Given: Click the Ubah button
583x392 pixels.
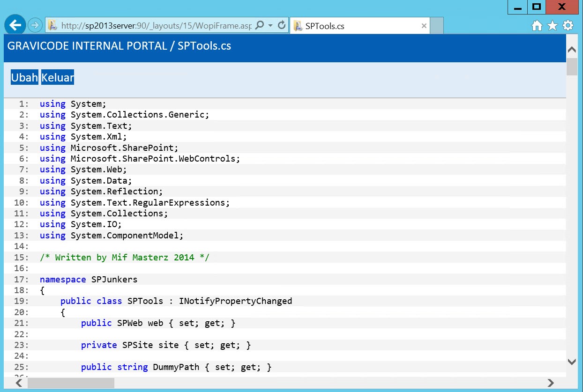Looking at the screenshot, I should [24, 77].
